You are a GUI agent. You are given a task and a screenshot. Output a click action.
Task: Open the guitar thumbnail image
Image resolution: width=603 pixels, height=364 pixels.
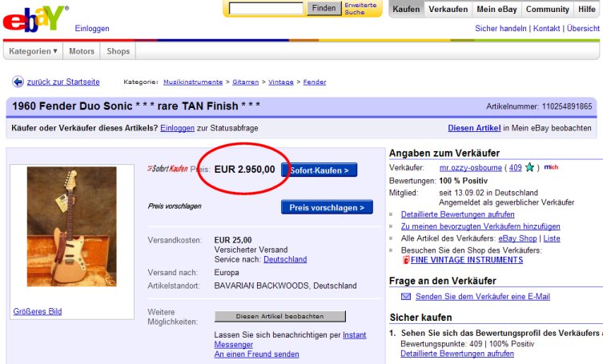pos(71,226)
